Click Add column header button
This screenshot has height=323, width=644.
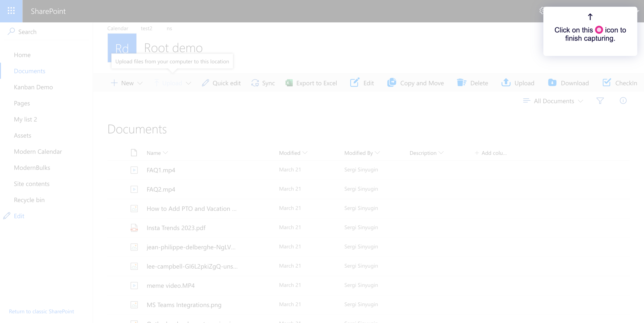click(x=491, y=153)
